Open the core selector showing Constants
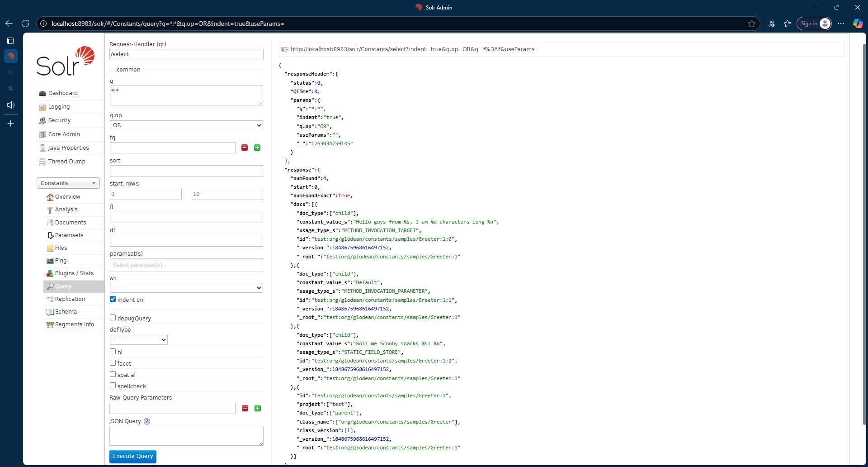The image size is (868, 467). (68, 183)
